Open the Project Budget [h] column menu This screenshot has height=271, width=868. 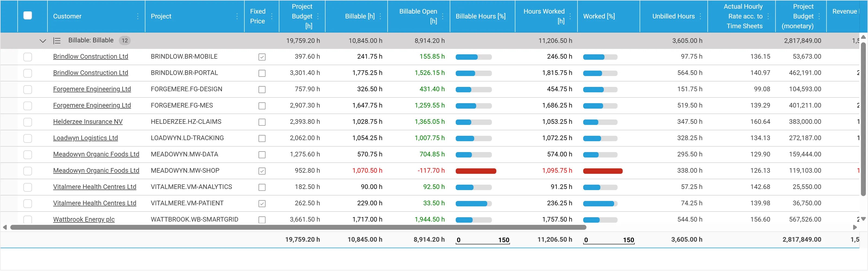(x=318, y=16)
